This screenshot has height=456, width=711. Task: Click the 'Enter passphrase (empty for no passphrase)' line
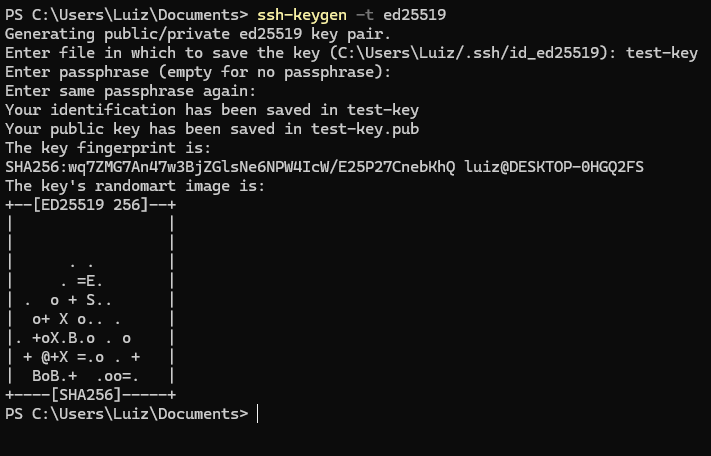(198, 72)
